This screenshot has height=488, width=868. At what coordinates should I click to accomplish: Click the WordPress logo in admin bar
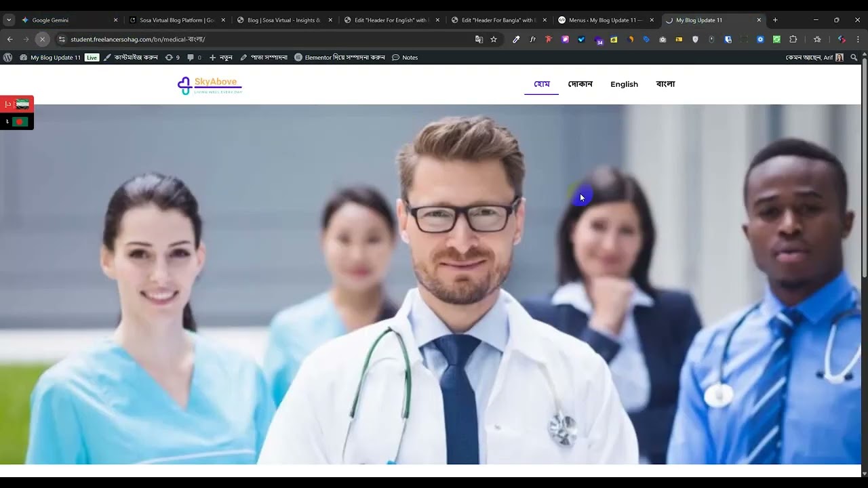tap(7, 58)
